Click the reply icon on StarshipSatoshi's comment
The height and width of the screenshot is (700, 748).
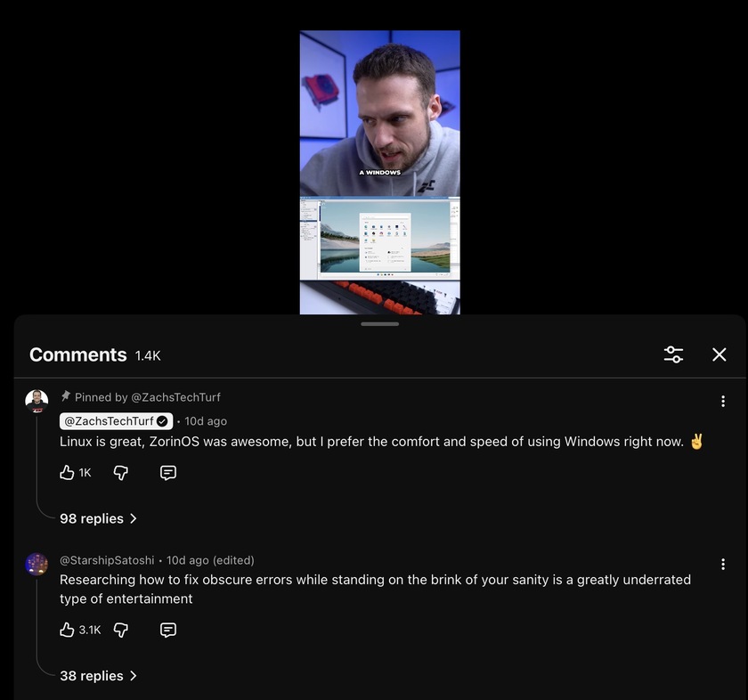coord(168,630)
